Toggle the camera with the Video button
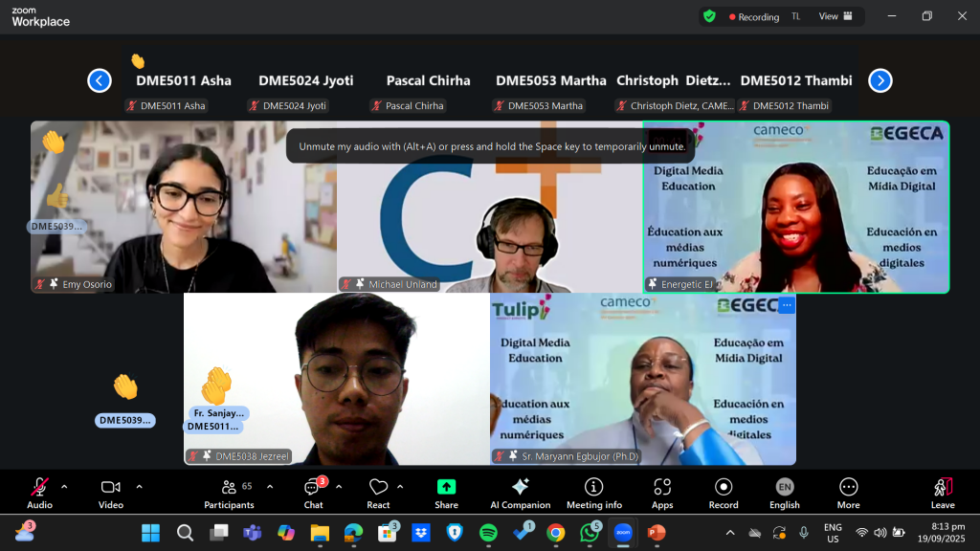The image size is (980, 551). click(111, 493)
